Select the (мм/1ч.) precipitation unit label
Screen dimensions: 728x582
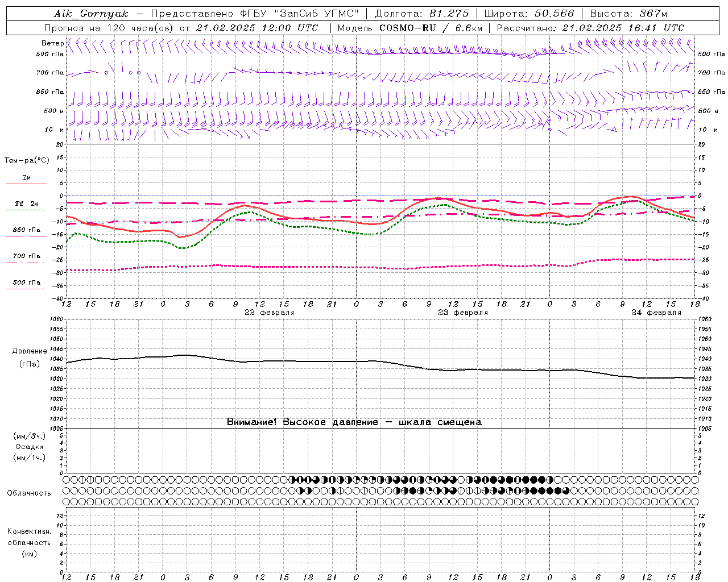click(30, 458)
